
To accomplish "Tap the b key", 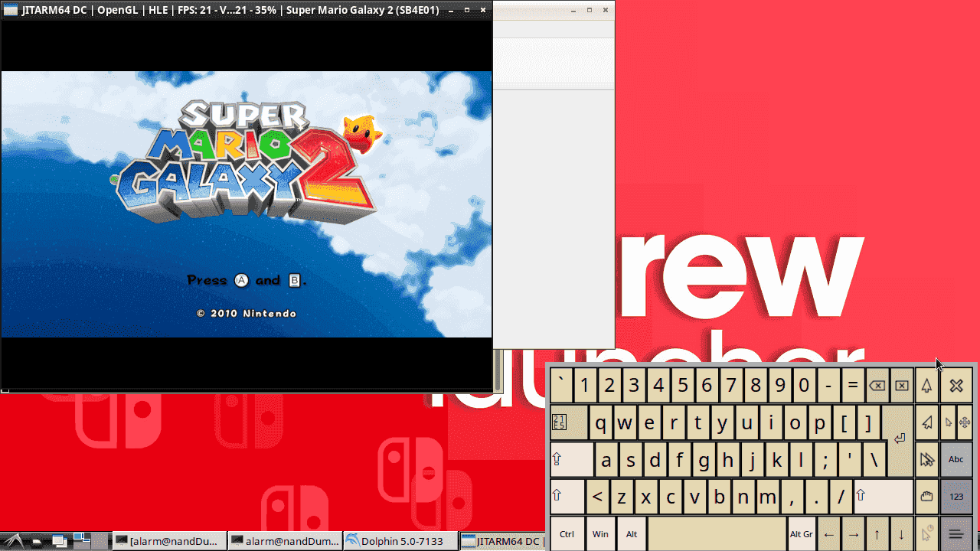I will pos(720,496).
